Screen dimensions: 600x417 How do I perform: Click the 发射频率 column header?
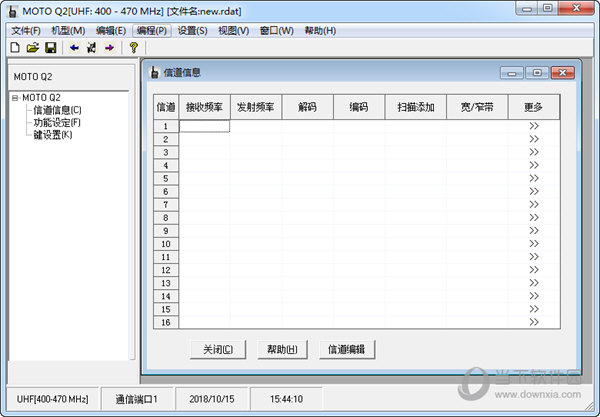click(256, 107)
